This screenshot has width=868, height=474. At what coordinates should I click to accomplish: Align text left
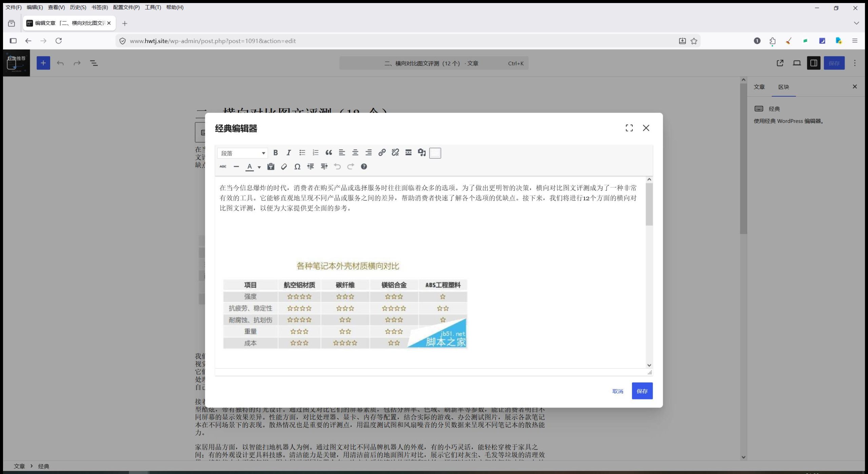[342, 153]
